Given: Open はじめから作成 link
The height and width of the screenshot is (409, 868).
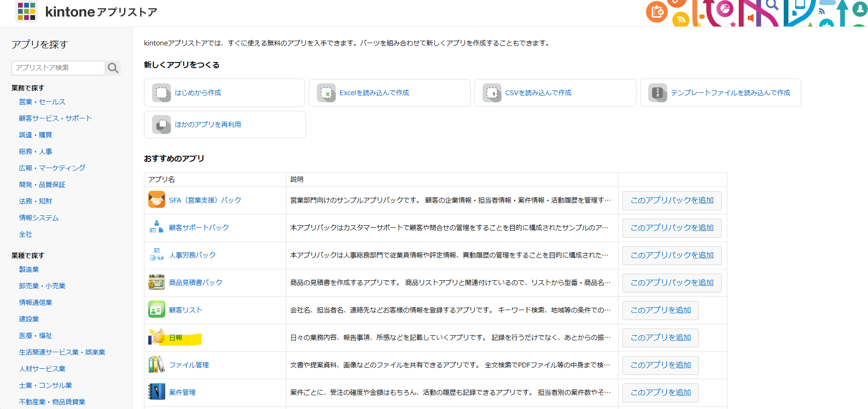Looking at the screenshot, I should 198,93.
